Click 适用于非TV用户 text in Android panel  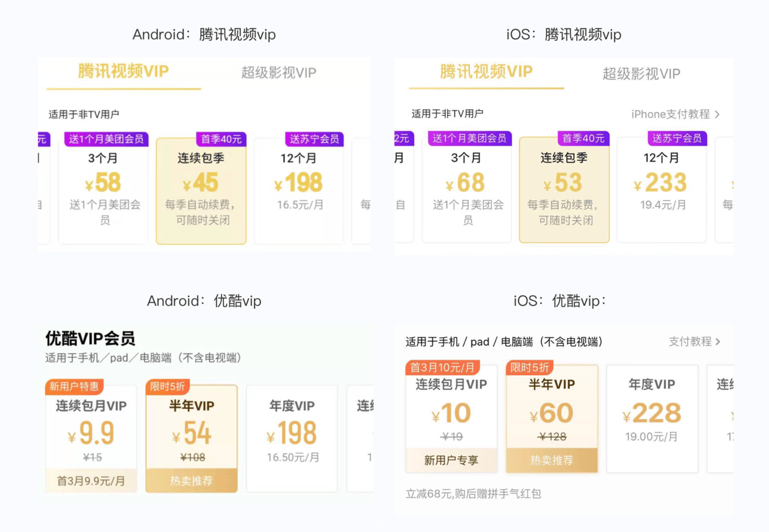coord(84,115)
